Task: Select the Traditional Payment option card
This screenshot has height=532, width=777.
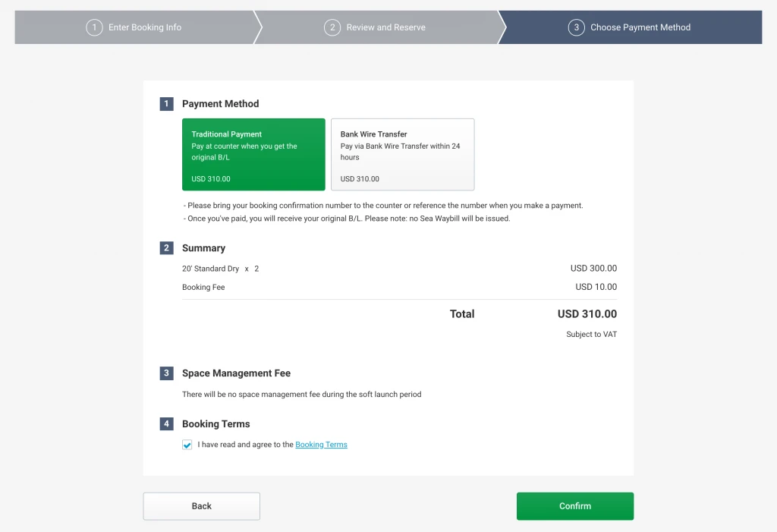Action: (253, 154)
